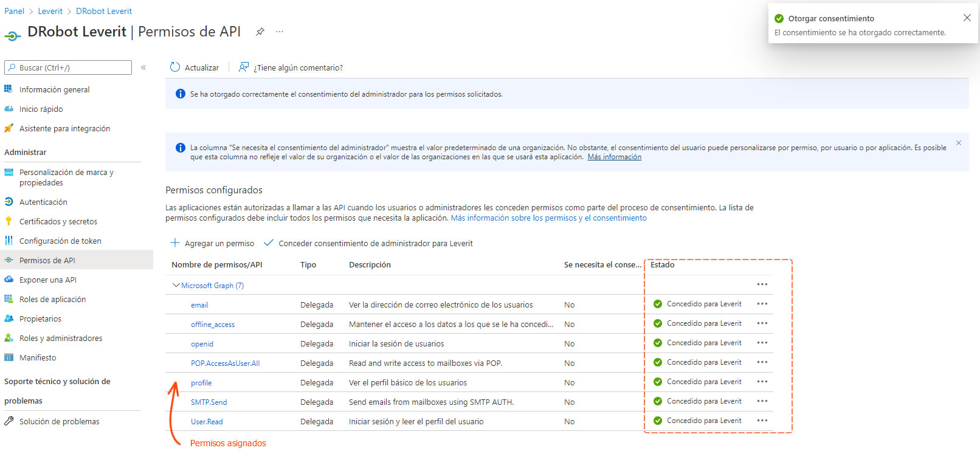The width and height of the screenshot is (980, 451).
Task: Open the User.Read permission
Action: click(207, 422)
